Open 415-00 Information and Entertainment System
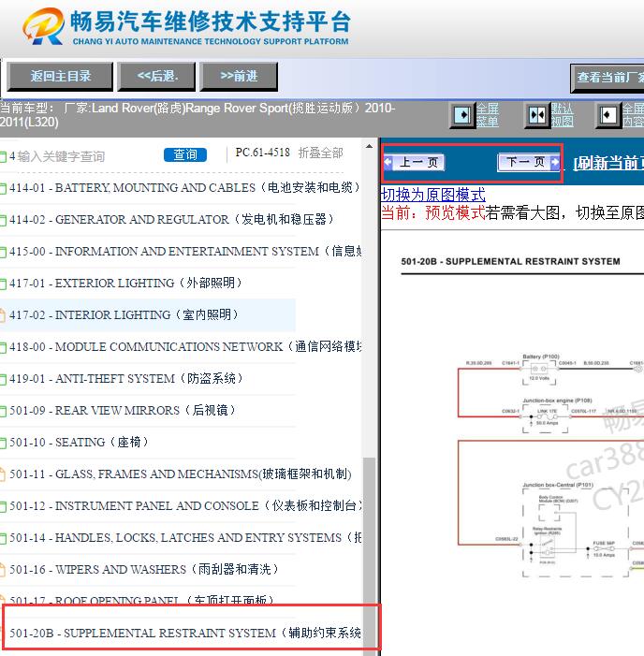 [185, 251]
